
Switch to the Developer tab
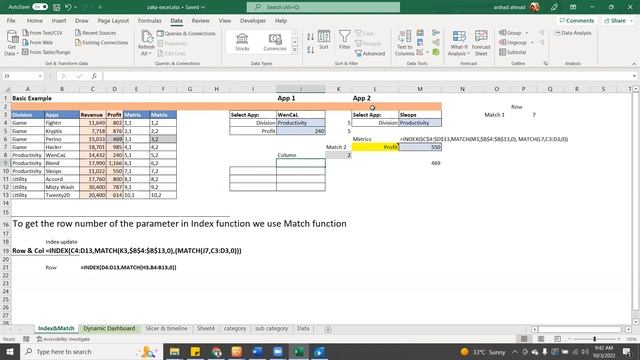pos(253,20)
